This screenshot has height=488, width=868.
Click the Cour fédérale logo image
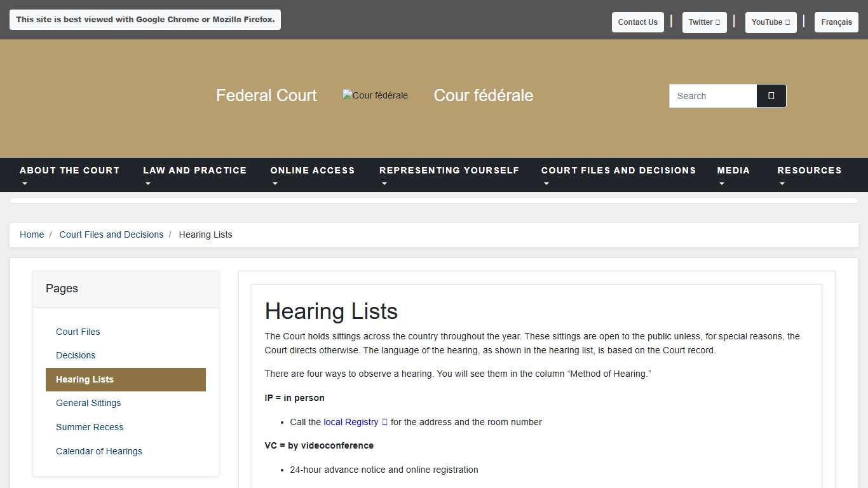tap(374, 95)
